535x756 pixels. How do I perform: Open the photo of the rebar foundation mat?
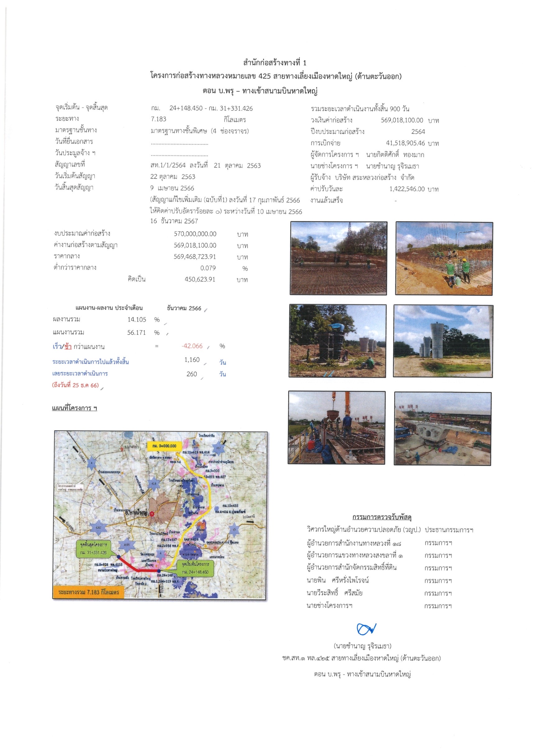coord(339,258)
